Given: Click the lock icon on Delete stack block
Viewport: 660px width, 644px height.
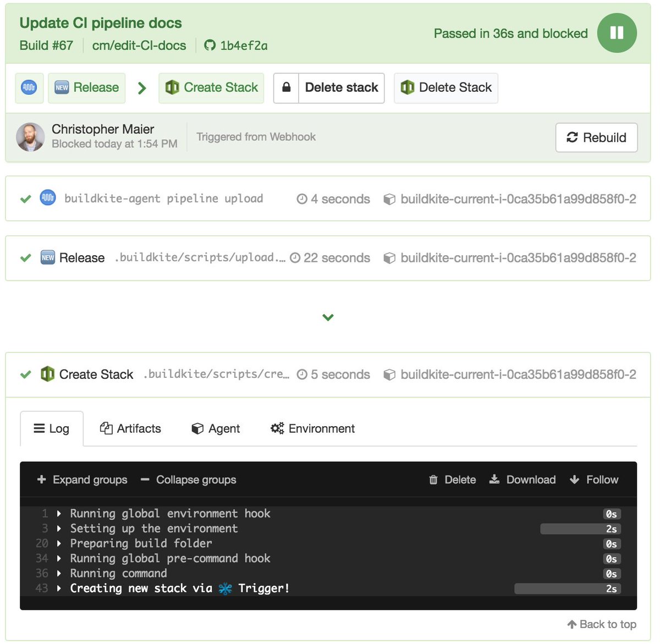Looking at the screenshot, I should (286, 87).
